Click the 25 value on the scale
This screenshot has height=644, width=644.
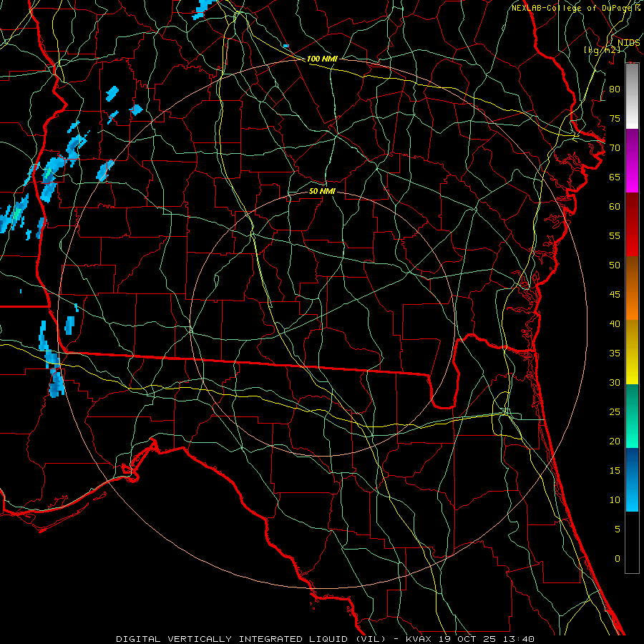click(x=615, y=412)
